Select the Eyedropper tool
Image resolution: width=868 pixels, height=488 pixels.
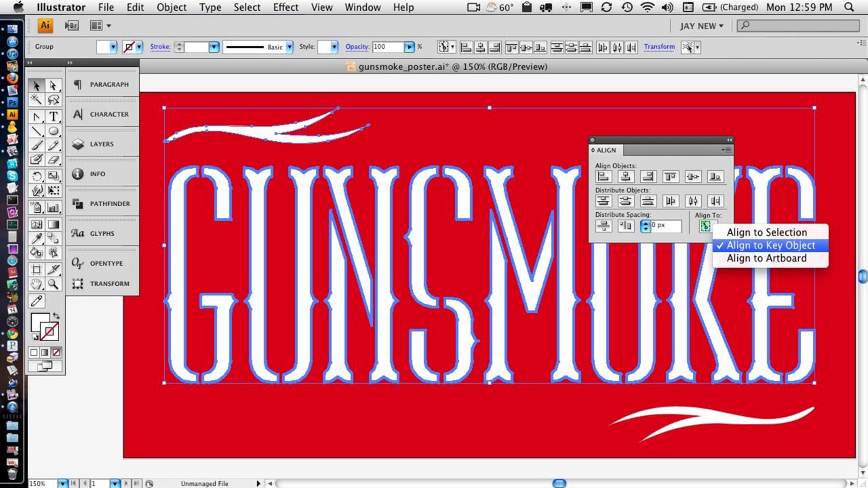tap(37, 239)
